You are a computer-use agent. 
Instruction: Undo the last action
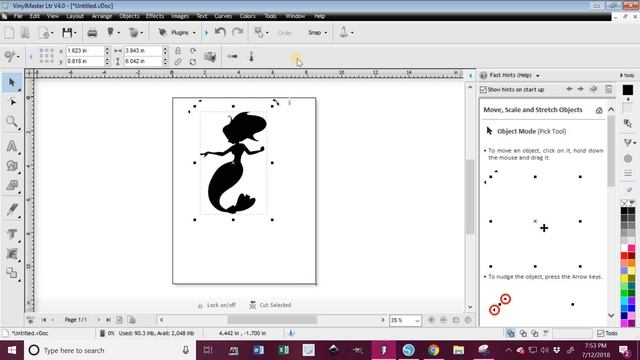(220, 32)
